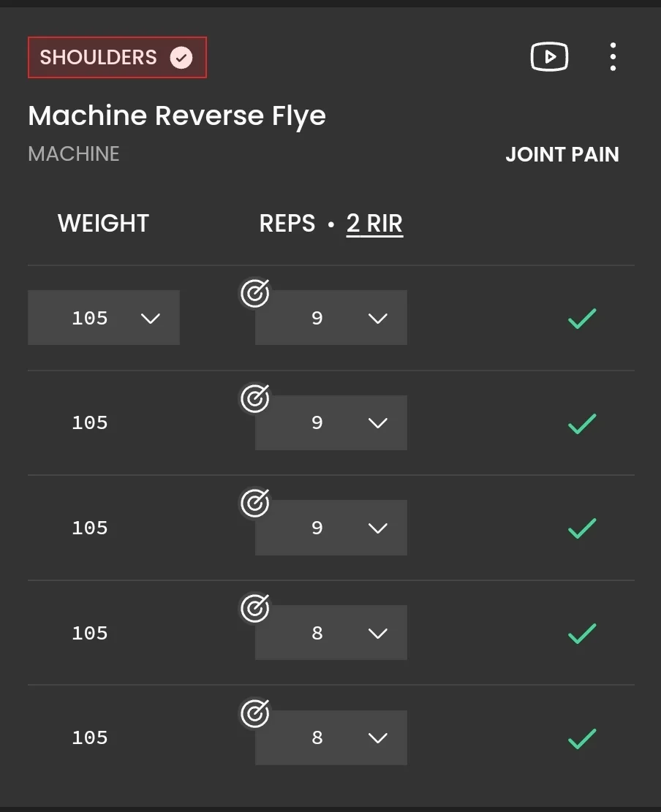Click the checkmark icon inside the Shoulders tag
This screenshot has width=661, height=812.
(x=181, y=58)
